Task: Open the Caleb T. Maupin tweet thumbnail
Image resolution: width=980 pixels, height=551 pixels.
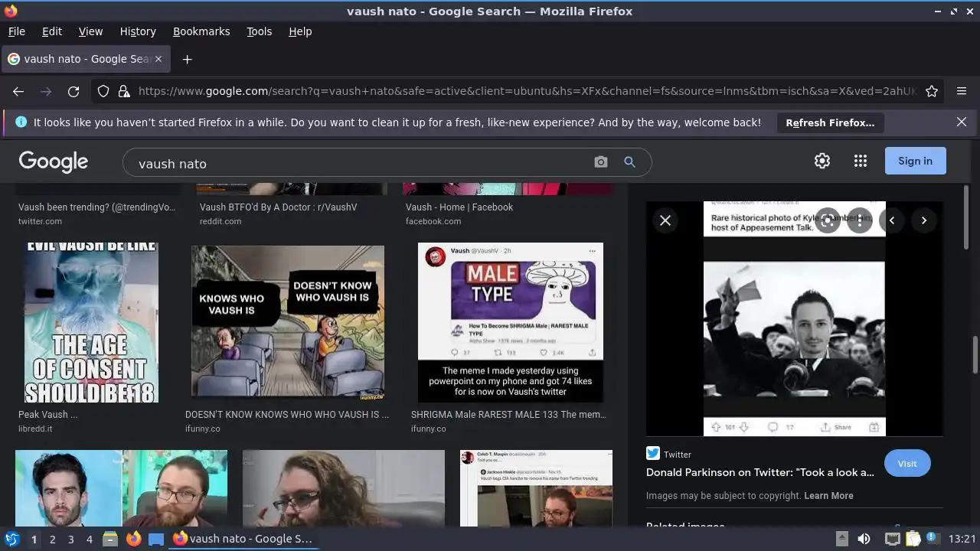Action: click(536, 488)
